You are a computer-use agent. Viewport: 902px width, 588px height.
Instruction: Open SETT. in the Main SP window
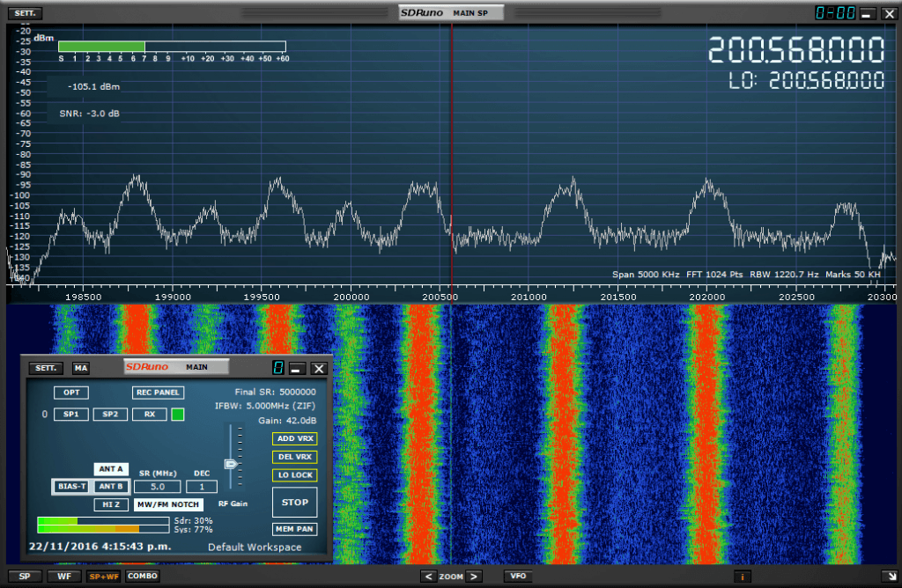23,13
